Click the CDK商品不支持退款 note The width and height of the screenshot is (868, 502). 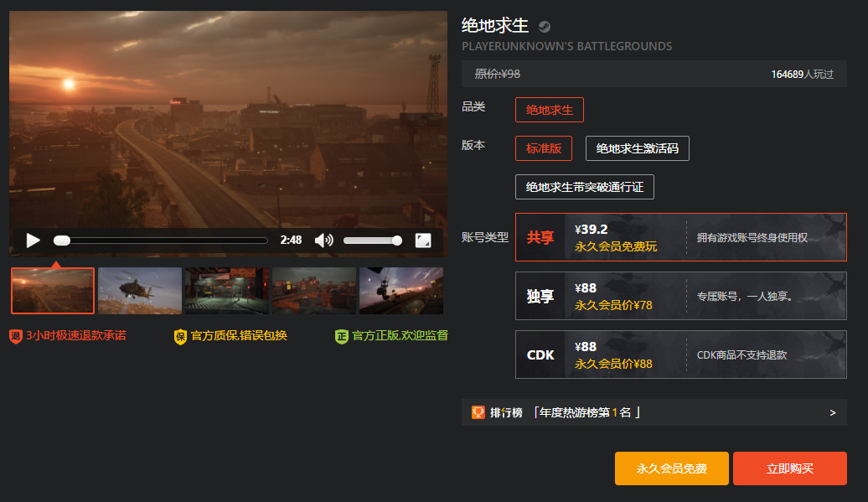(741, 355)
